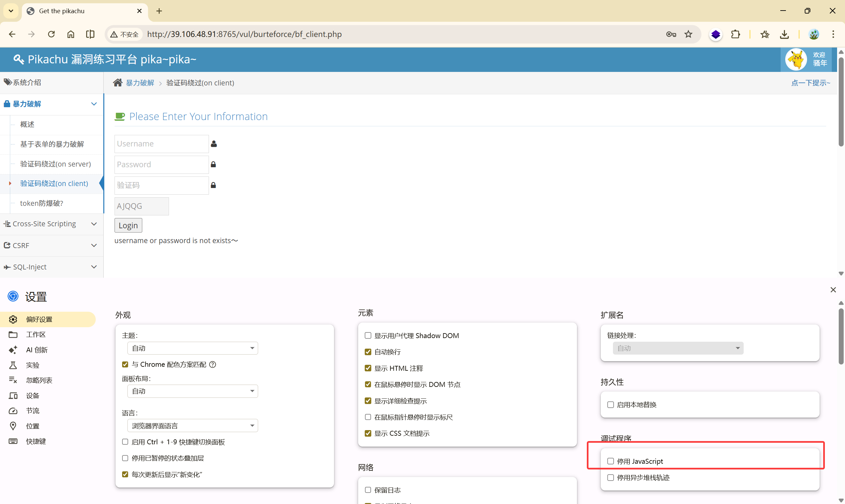Click the help icon beside Chrome color scheme
The image size is (845, 504).
click(213, 364)
